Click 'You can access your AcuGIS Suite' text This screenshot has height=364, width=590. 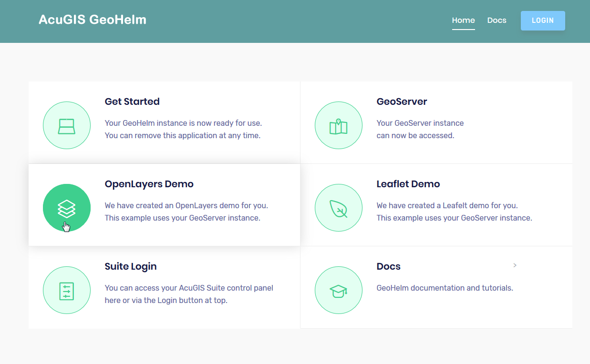pos(189,288)
